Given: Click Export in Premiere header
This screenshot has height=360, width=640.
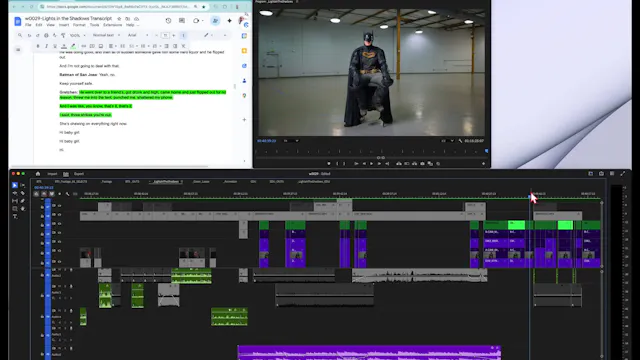Looking at the screenshot, I should pyautogui.click(x=79, y=174).
